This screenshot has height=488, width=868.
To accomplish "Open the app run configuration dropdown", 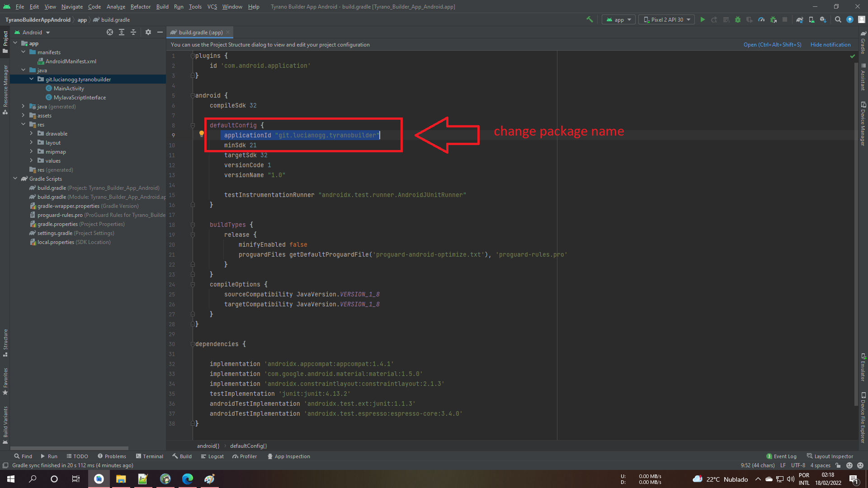I will [619, 19].
